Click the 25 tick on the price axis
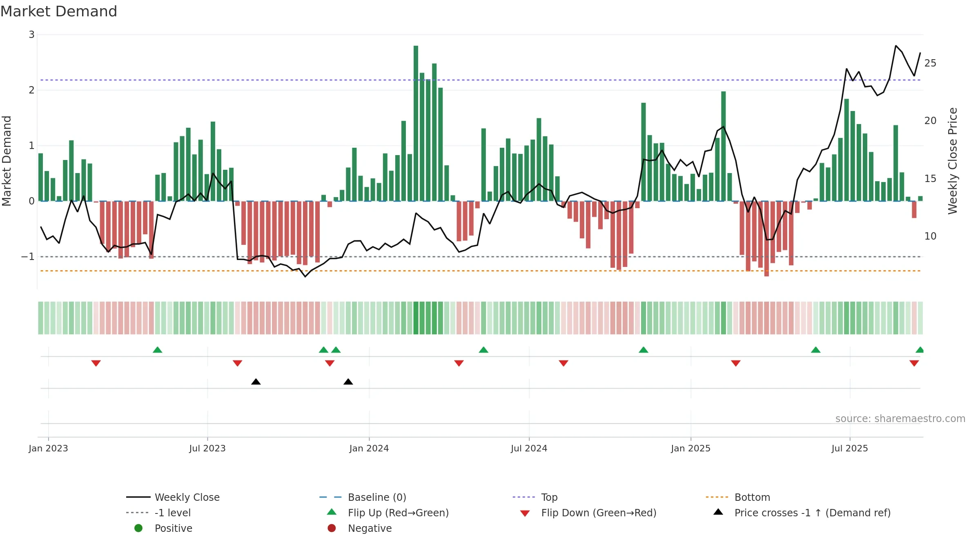Viewport: 980px width, 551px height. (x=931, y=63)
